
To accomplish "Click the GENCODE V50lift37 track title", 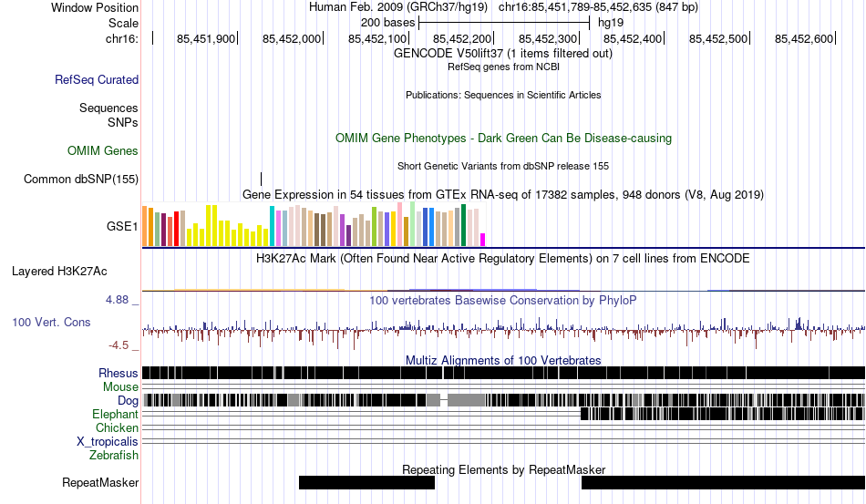I will tap(503, 54).
